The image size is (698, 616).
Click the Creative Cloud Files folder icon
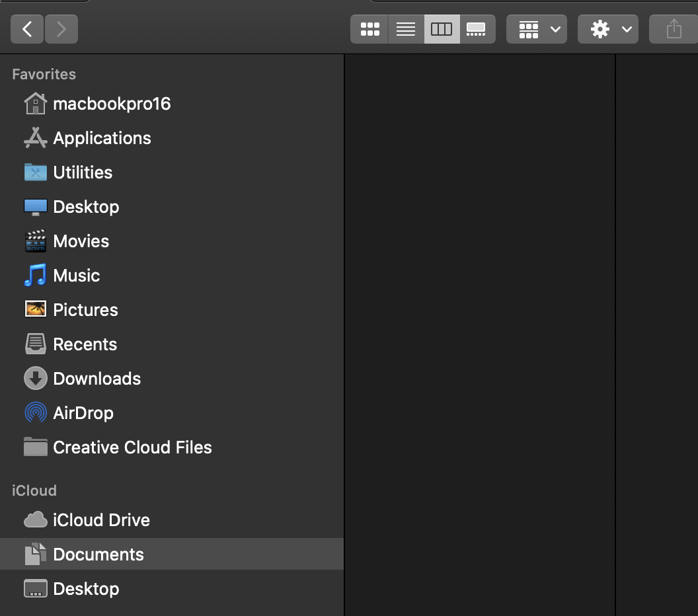[x=36, y=447]
